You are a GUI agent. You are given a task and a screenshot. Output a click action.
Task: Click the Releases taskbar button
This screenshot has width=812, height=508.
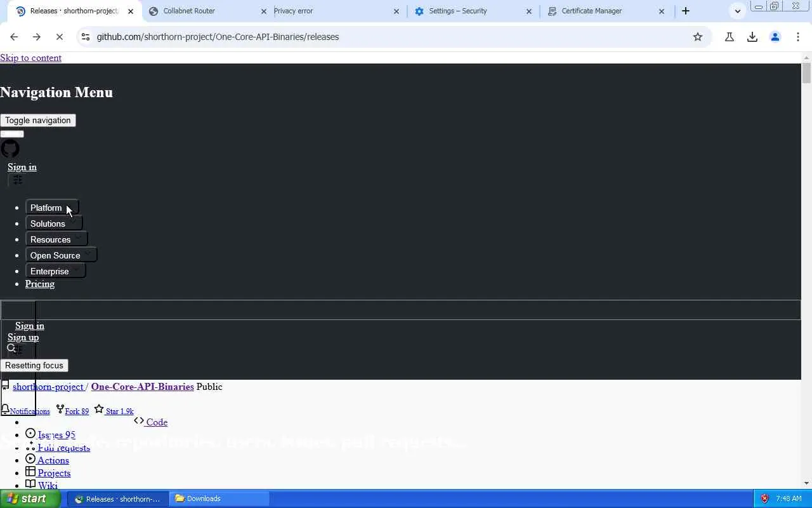[119, 498]
